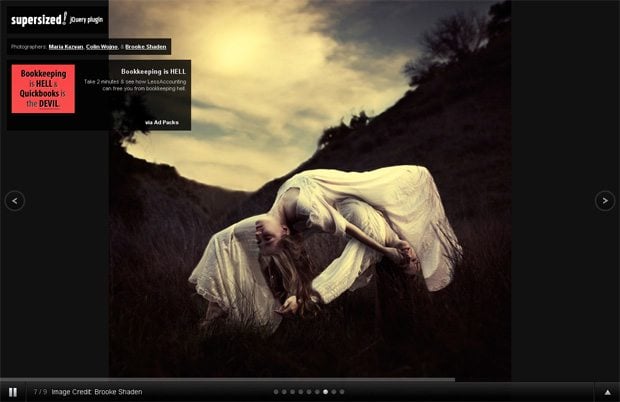This screenshot has width=620, height=402.
Task: Select the fifth slide navigation dot
Action: [309, 392]
